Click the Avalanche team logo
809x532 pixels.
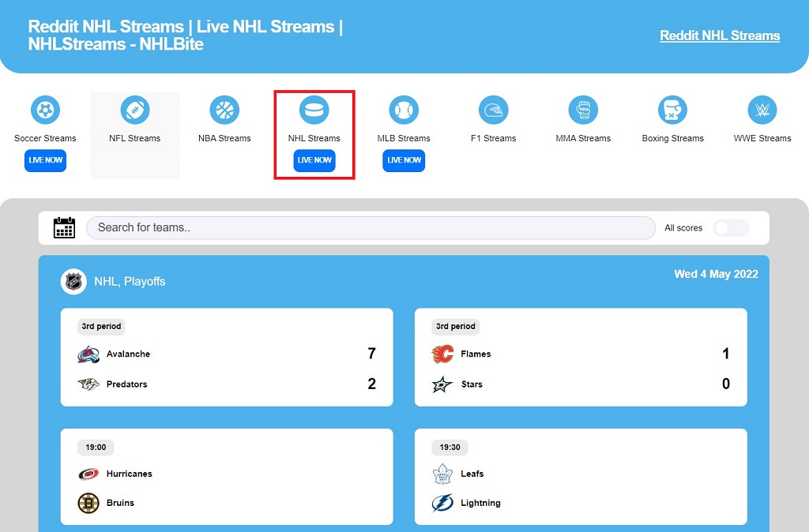pyautogui.click(x=88, y=354)
